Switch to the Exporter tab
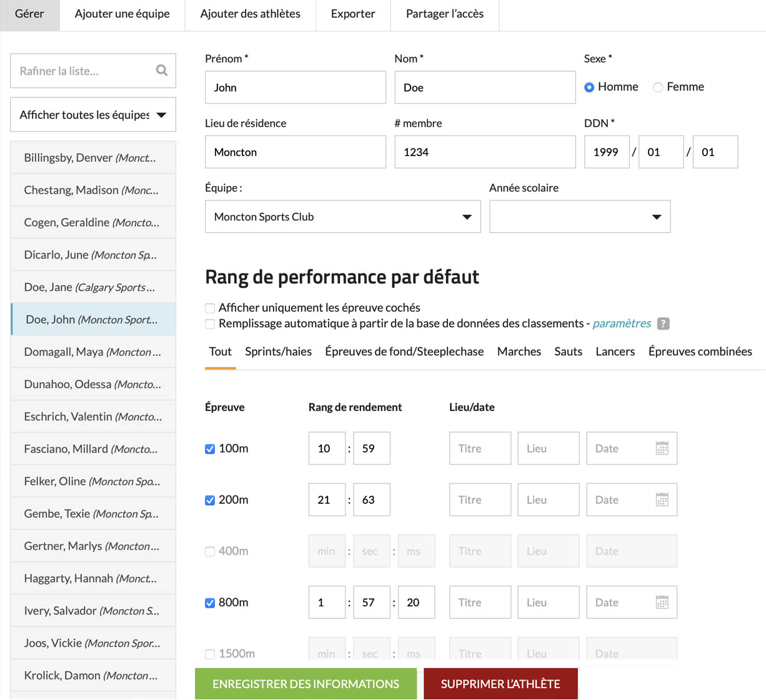 (353, 14)
